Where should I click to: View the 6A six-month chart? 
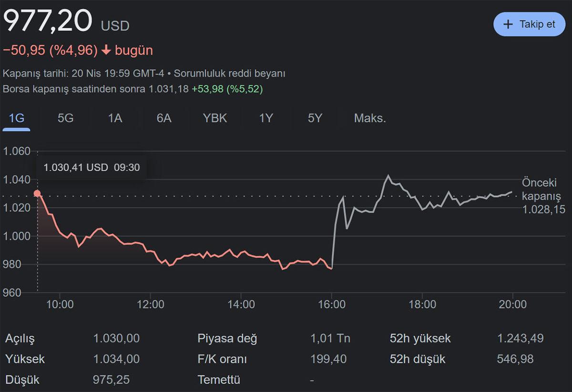[x=163, y=118]
